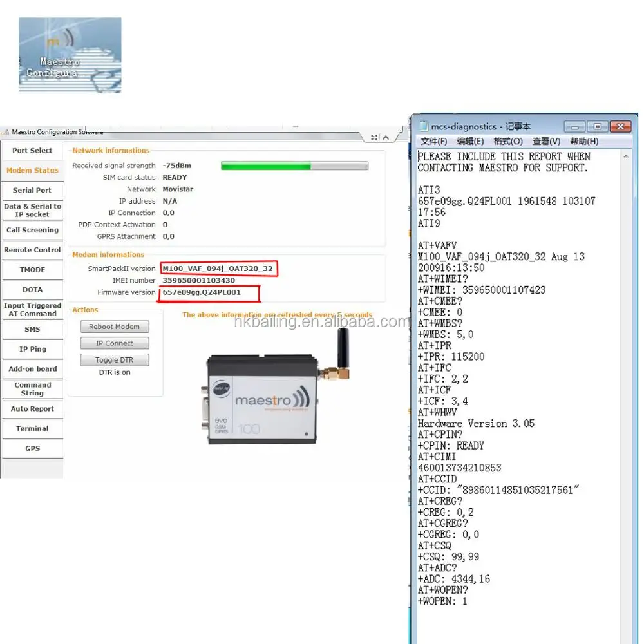
Task: Open the 格式(O) menu in Notepad
Action: pyautogui.click(x=508, y=142)
